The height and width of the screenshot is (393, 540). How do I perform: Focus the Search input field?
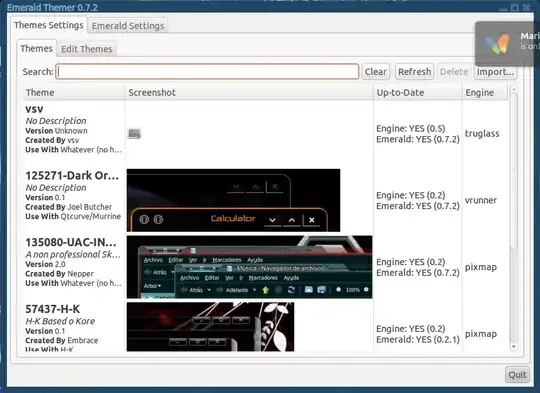click(207, 72)
